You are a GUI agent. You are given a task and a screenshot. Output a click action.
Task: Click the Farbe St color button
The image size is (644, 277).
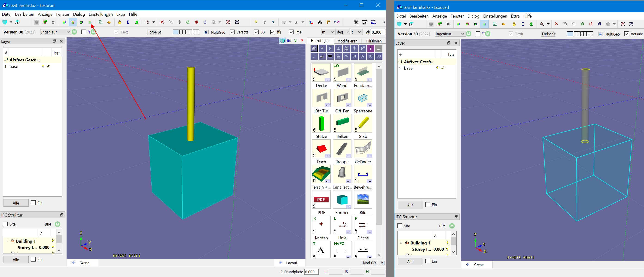[x=154, y=32]
